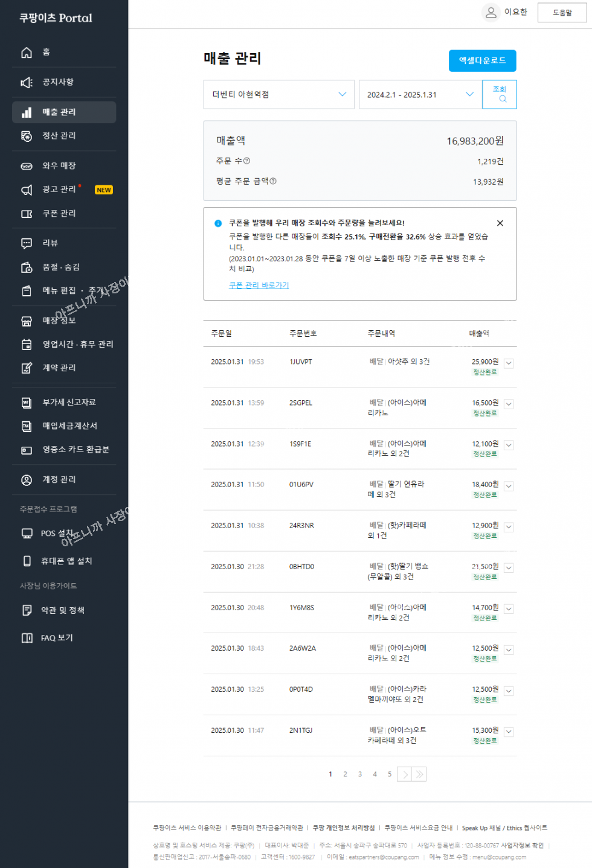This screenshot has width=592, height=868.
Task: Click the 정산 관리 icon
Action: point(27,136)
